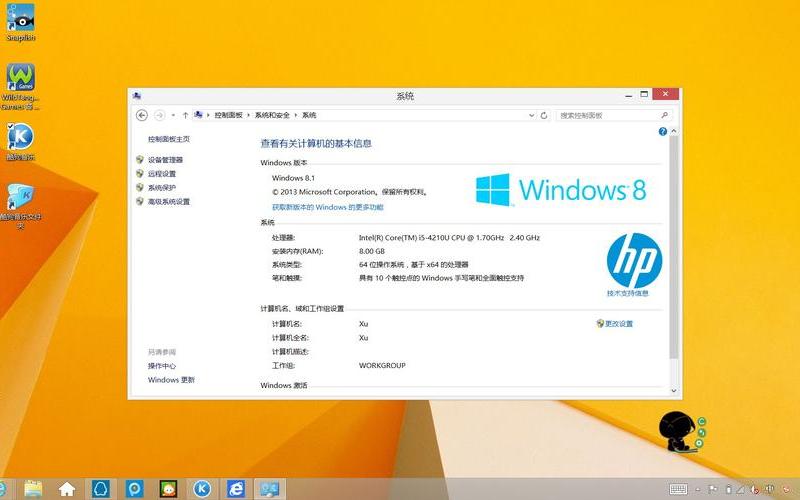Click 获取新版本的 Windows 的更多功能 link
Image resolution: width=800 pixels, height=500 pixels.
click(328, 207)
